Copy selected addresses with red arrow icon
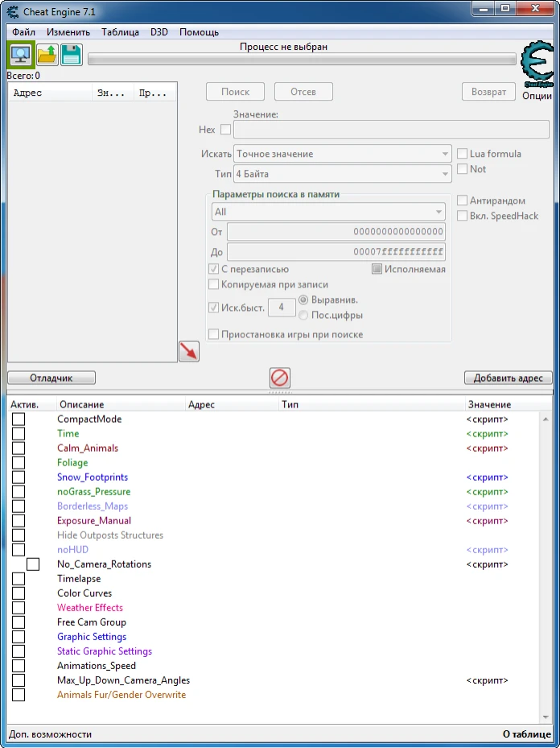The width and height of the screenshot is (560, 748). pyautogui.click(x=189, y=352)
